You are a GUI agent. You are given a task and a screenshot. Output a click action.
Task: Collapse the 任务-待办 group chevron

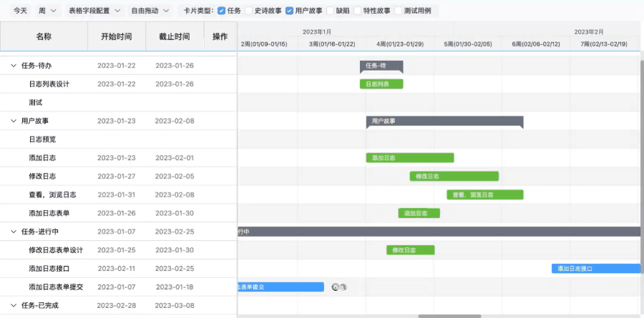14,66
